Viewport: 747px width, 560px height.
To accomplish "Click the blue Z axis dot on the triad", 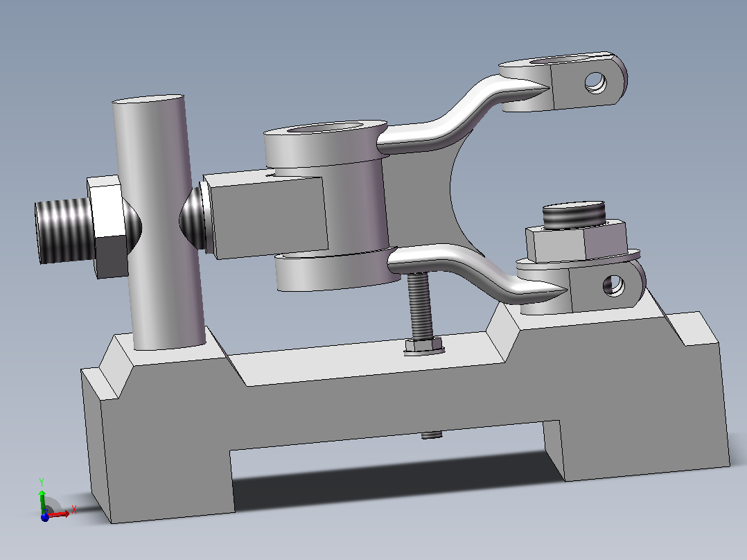I will [45, 518].
